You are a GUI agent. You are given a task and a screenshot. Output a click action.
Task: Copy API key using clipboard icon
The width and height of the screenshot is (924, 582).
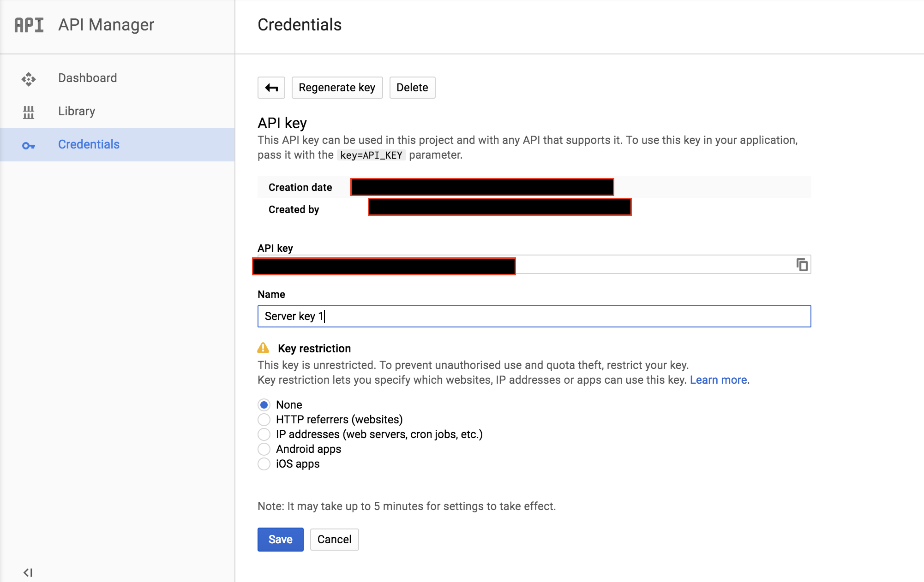pos(802,265)
